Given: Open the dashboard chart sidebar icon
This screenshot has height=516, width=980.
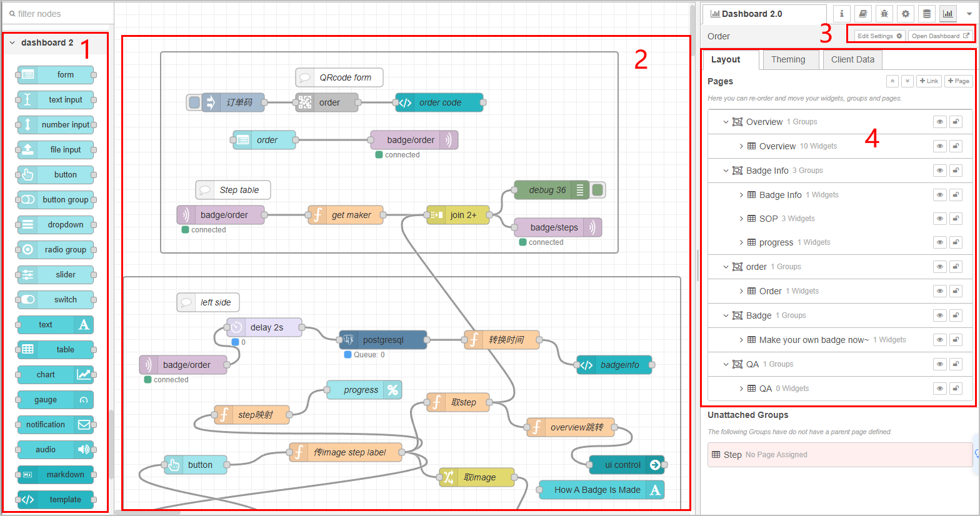Looking at the screenshot, I should (948, 14).
